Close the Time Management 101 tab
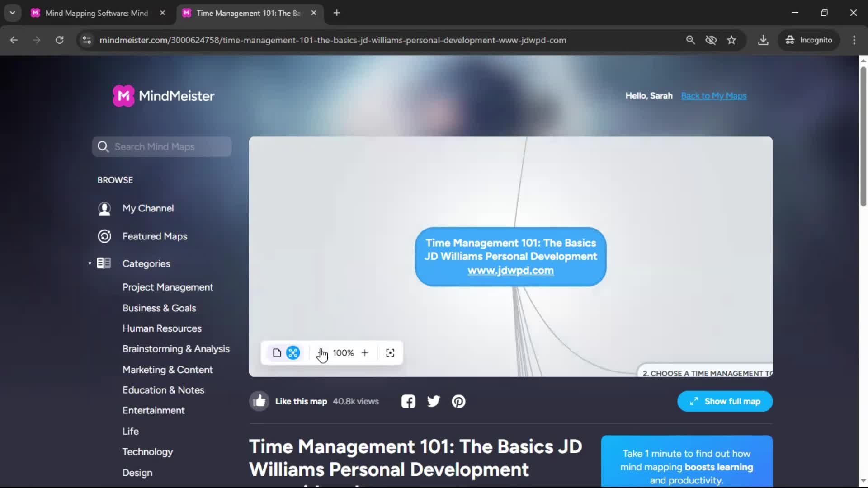The width and height of the screenshot is (868, 488). (x=314, y=13)
